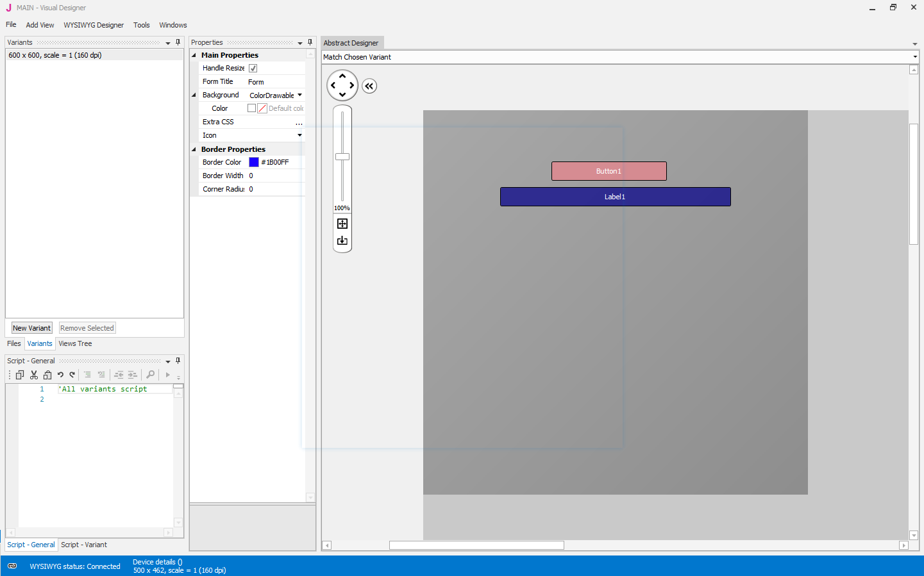Image resolution: width=924 pixels, height=576 pixels.
Task: Toggle the Handle Resize checkbox
Action: click(x=253, y=68)
